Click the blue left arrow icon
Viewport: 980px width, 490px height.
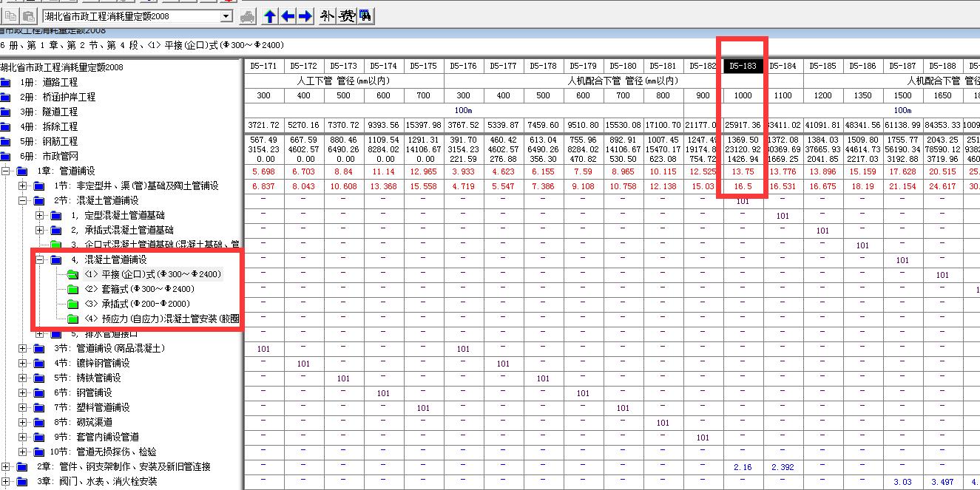point(288,16)
